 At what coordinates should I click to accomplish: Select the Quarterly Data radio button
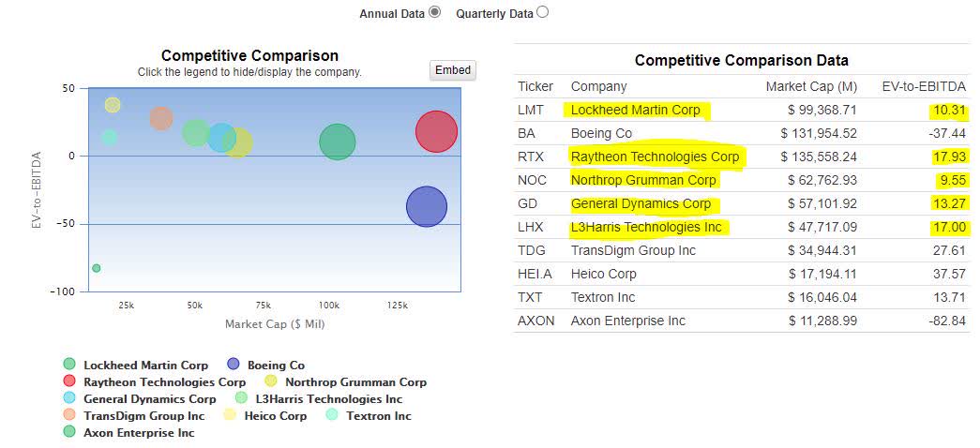pos(543,13)
